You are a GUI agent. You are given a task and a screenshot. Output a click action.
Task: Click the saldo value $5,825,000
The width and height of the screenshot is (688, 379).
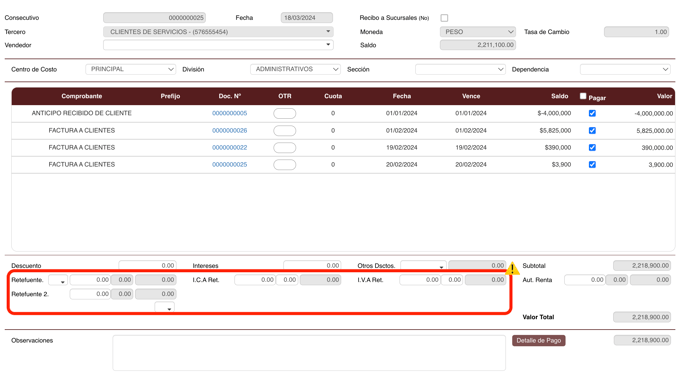point(555,130)
